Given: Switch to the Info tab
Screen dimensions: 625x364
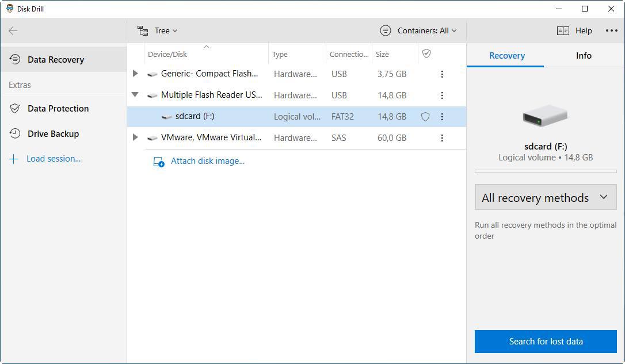Looking at the screenshot, I should [x=584, y=56].
